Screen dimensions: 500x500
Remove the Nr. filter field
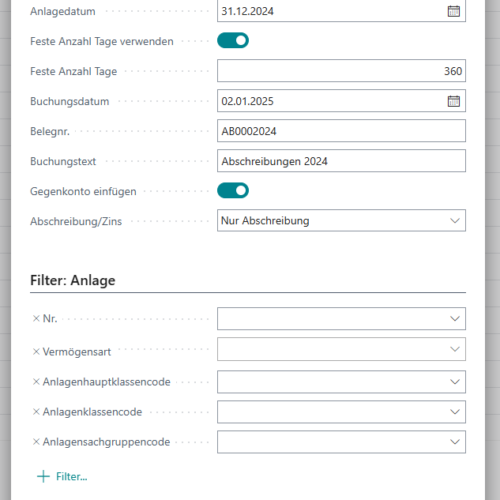(36, 319)
